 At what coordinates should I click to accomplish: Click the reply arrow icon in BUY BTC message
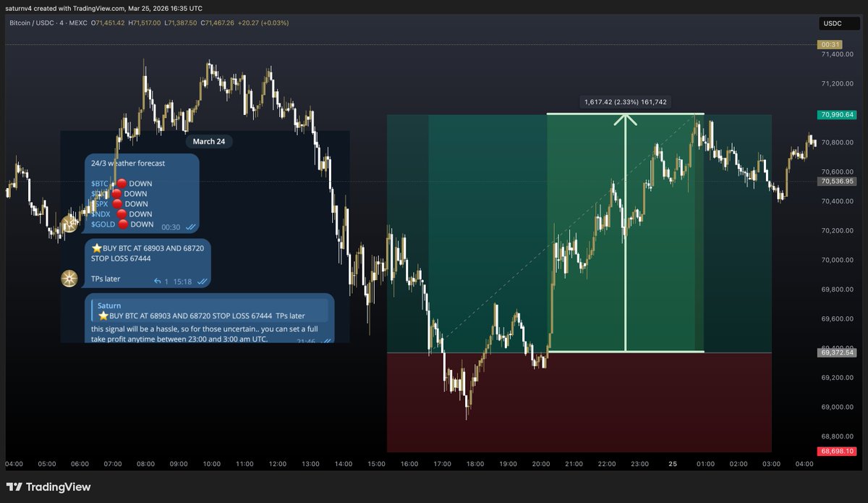tap(157, 282)
